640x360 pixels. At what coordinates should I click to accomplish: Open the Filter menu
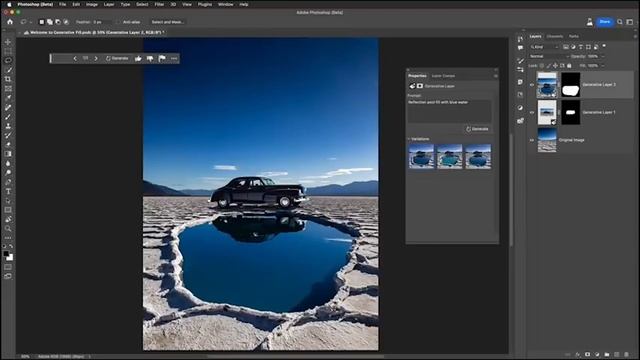pyautogui.click(x=159, y=4)
